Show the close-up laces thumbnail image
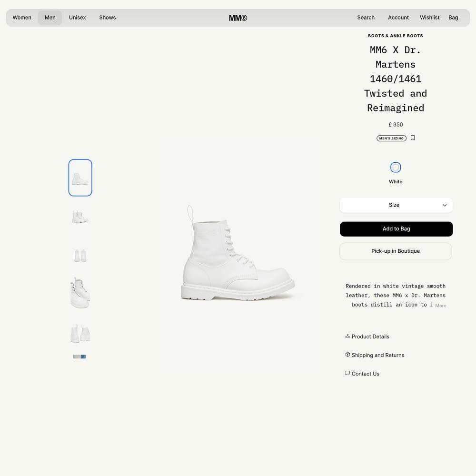This screenshot has height=476, width=476. 80,293
